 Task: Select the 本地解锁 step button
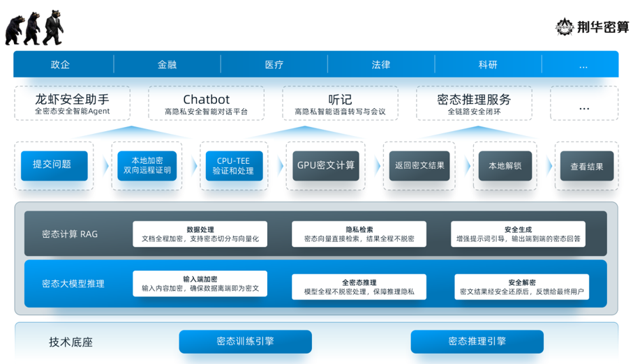point(505,166)
